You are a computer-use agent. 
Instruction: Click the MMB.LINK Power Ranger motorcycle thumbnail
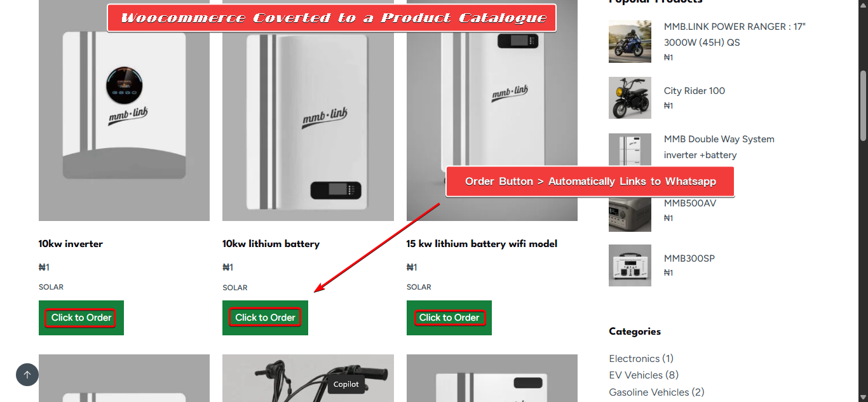coord(630,41)
